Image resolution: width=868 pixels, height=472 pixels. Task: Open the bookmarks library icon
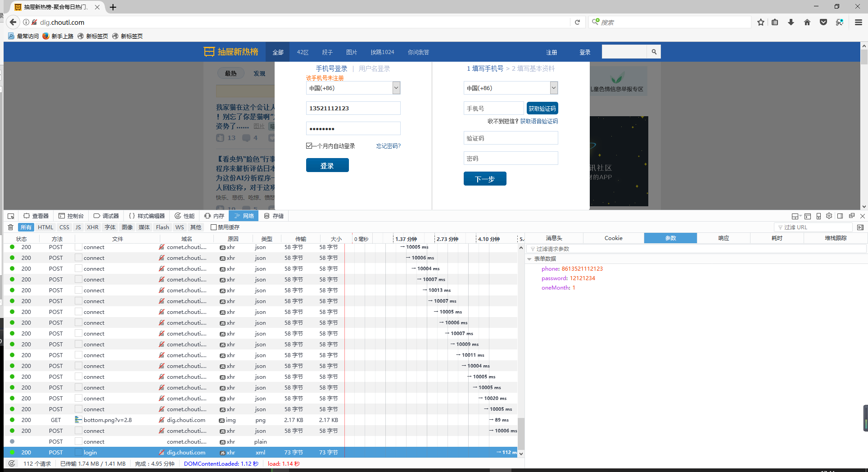pyautogui.click(x=775, y=22)
